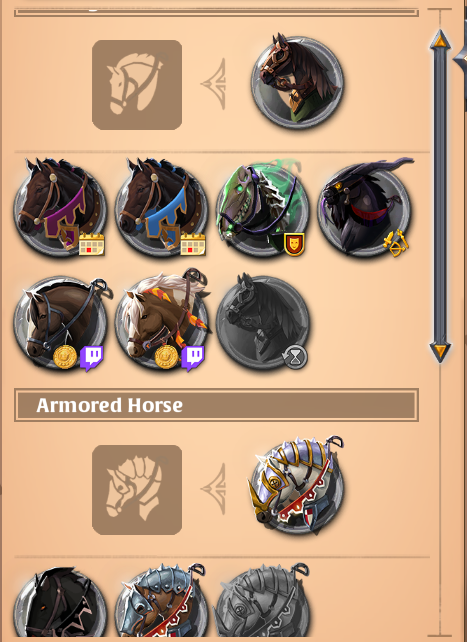Click the arrow beside the Armored Horse slot

(x=214, y=489)
